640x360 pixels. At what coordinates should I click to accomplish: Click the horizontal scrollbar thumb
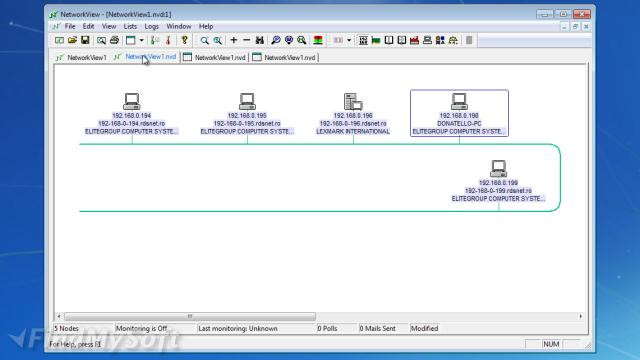[x=190, y=316]
